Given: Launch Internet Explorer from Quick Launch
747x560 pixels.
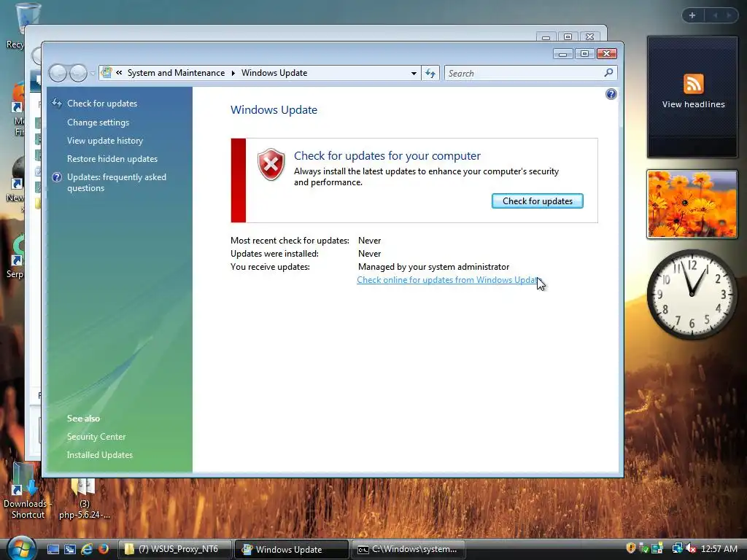Looking at the screenshot, I should tap(87, 549).
